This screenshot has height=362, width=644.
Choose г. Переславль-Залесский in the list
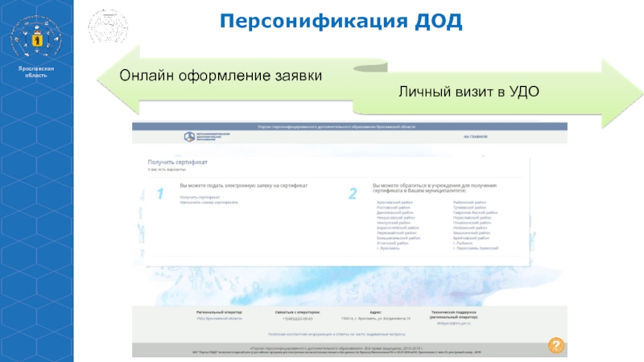(x=476, y=249)
